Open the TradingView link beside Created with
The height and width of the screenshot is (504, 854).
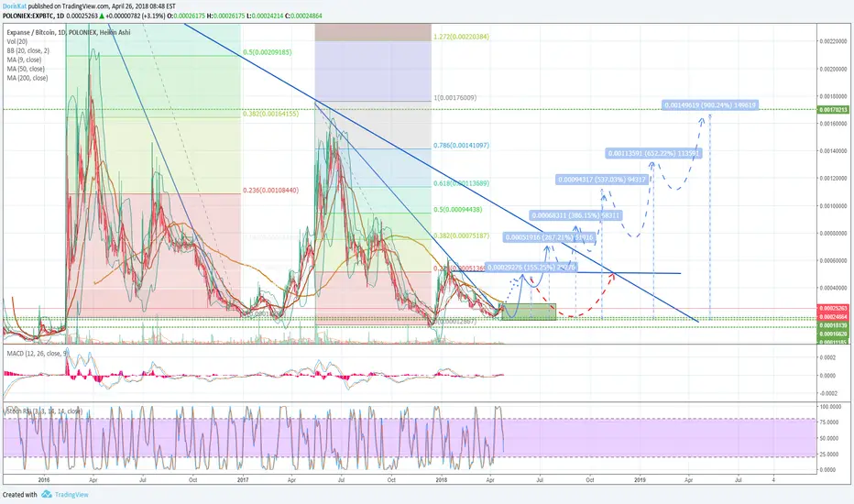71,495
